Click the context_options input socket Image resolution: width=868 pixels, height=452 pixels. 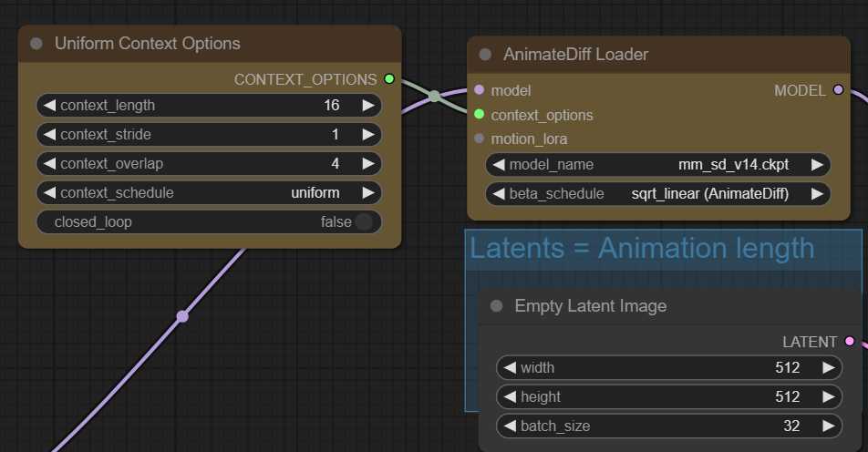480,114
